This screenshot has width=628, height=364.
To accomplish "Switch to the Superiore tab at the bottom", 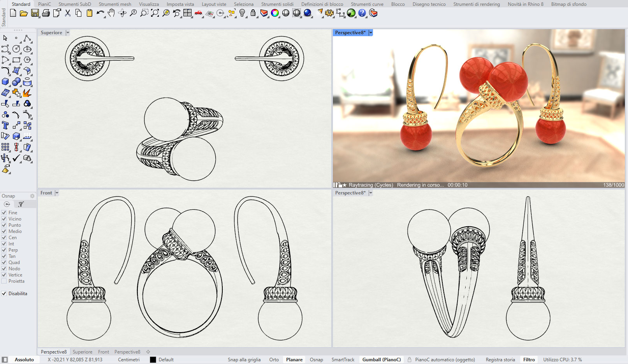I will pos(83,352).
